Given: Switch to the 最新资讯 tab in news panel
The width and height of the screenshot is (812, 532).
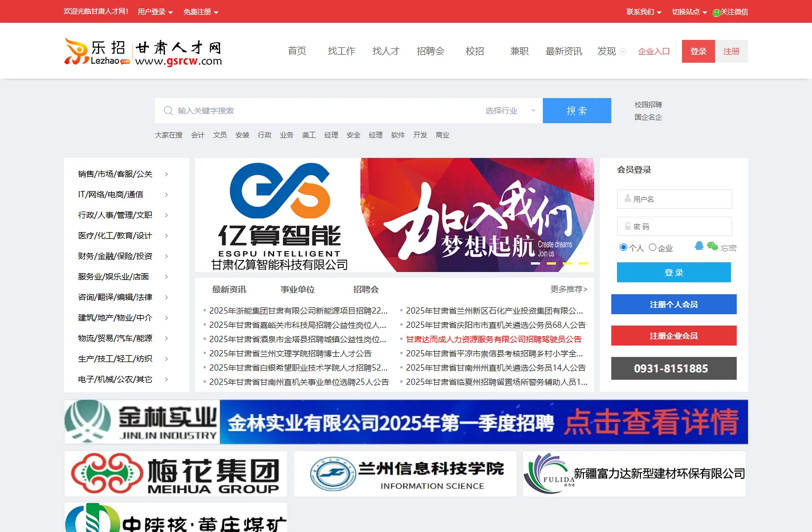Looking at the screenshot, I should pyautogui.click(x=229, y=290).
